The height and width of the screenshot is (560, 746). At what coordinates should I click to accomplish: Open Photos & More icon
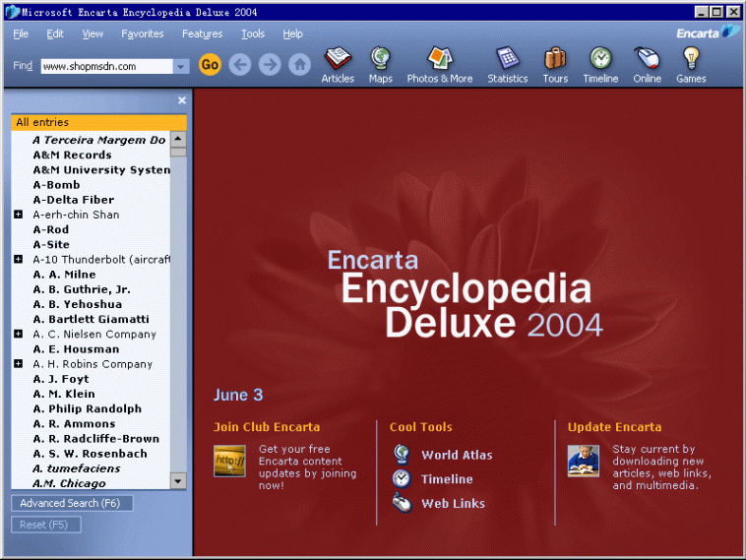tap(440, 58)
